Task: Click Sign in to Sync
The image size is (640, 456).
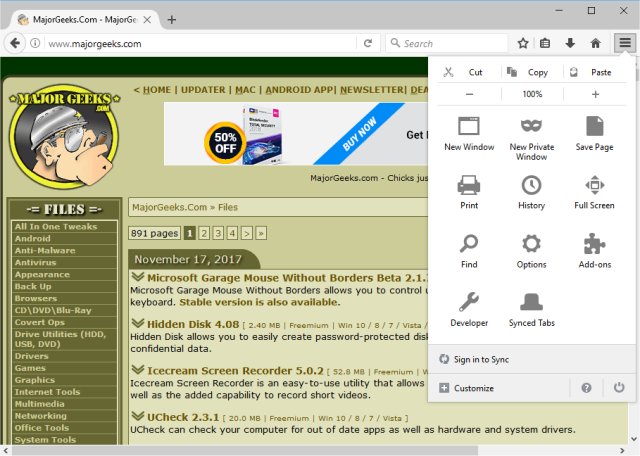Action: click(x=532, y=359)
